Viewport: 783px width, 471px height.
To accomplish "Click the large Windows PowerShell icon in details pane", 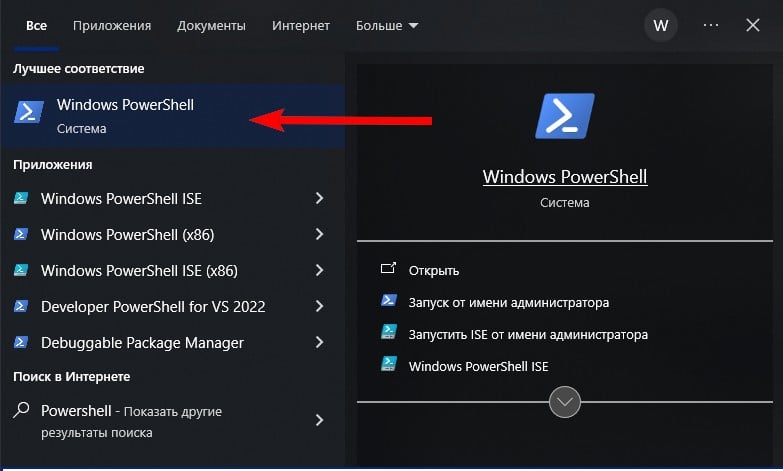I will [x=565, y=115].
